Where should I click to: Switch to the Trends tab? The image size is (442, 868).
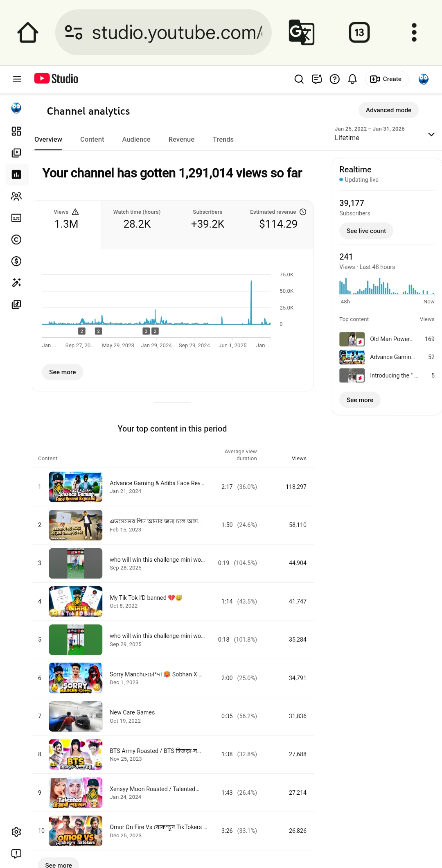[x=223, y=140]
